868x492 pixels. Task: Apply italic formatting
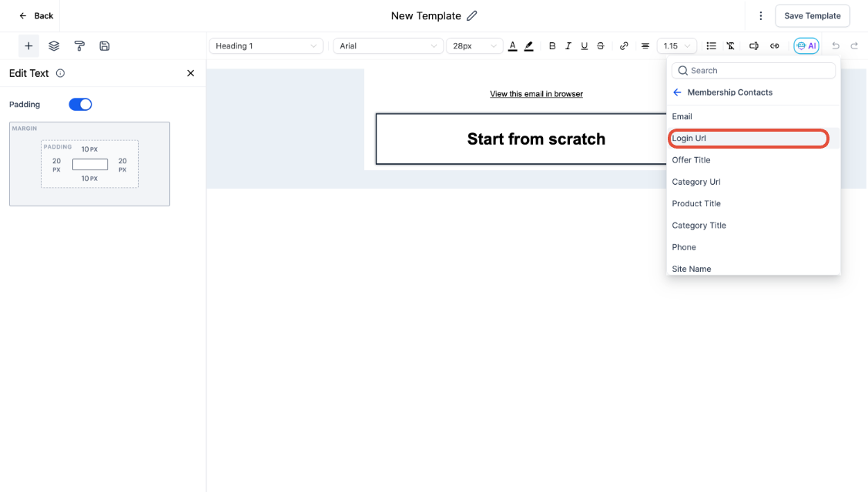coord(568,46)
